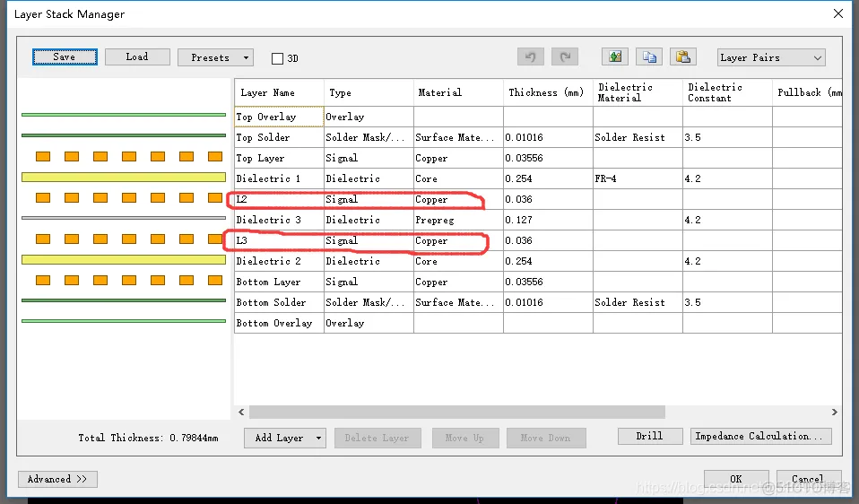The width and height of the screenshot is (859, 504).
Task: Enable the 3D view checkbox
Action: (278, 58)
